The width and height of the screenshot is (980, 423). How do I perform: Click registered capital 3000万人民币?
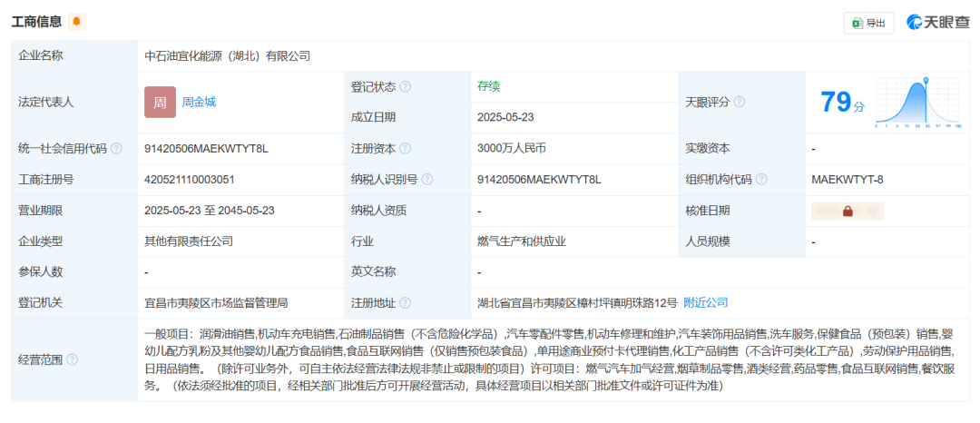[x=511, y=149]
